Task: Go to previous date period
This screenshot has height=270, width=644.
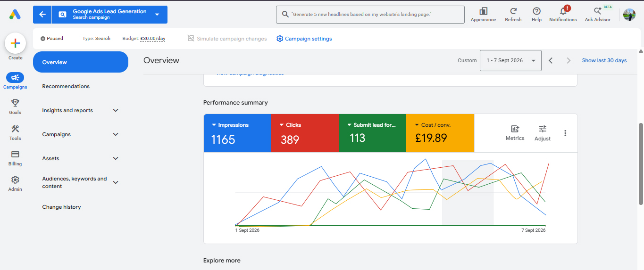Action: tap(551, 60)
